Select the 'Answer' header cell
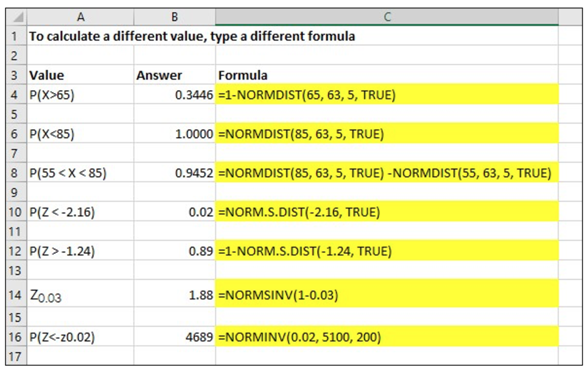This screenshot has height=372, width=588. click(175, 75)
